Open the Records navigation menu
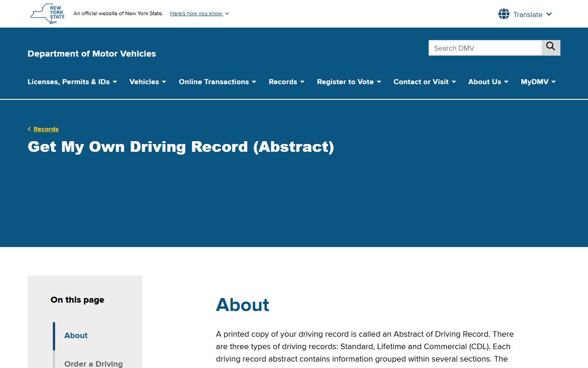The width and height of the screenshot is (588, 368). pyautogui.click(x=287, y=82)
